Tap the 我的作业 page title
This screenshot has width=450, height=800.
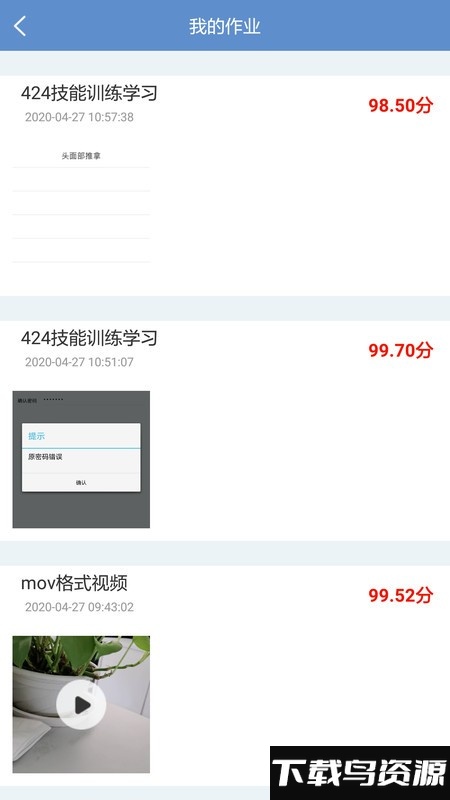pos(225,26)
